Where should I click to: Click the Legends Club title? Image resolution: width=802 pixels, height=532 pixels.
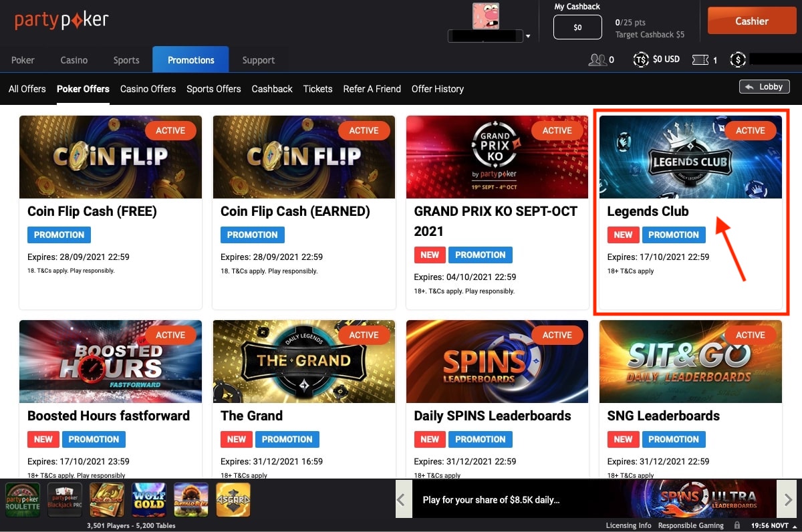(648, 211)
